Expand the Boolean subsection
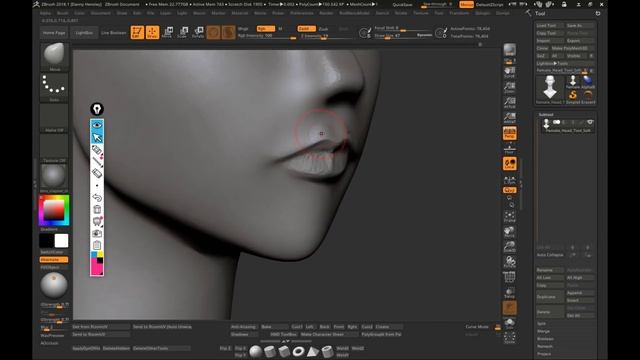Viewport: 640px width, 360px height. click(545, 339)
